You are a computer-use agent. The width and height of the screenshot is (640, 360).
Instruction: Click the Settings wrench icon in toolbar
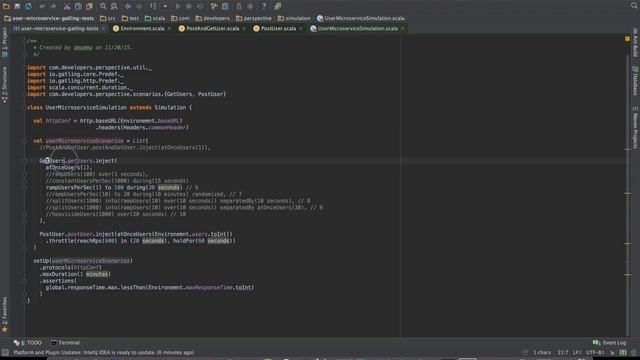(x=214, y=6)
